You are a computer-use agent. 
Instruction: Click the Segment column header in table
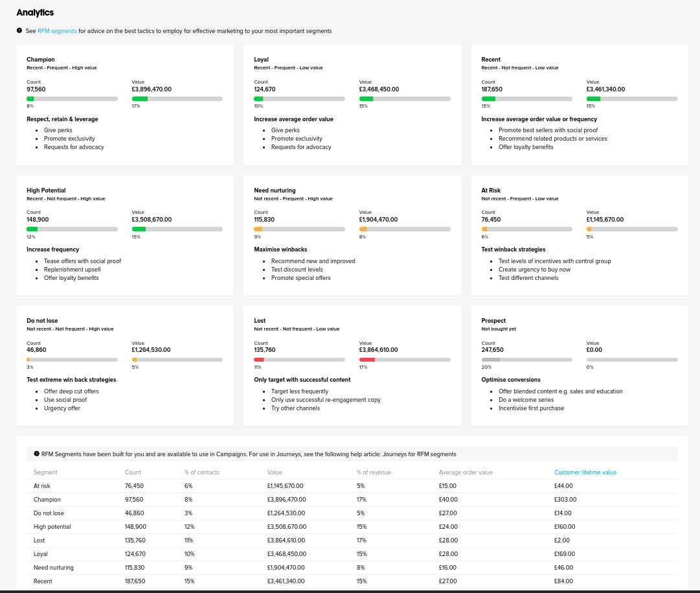[45, 472]
